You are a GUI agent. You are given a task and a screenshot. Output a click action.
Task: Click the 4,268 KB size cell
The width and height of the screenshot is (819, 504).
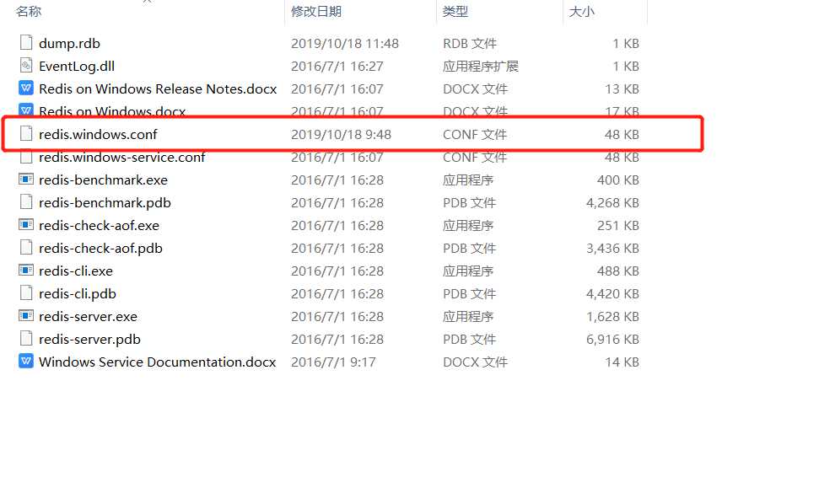pyautogui.click(x=612, y=203)
